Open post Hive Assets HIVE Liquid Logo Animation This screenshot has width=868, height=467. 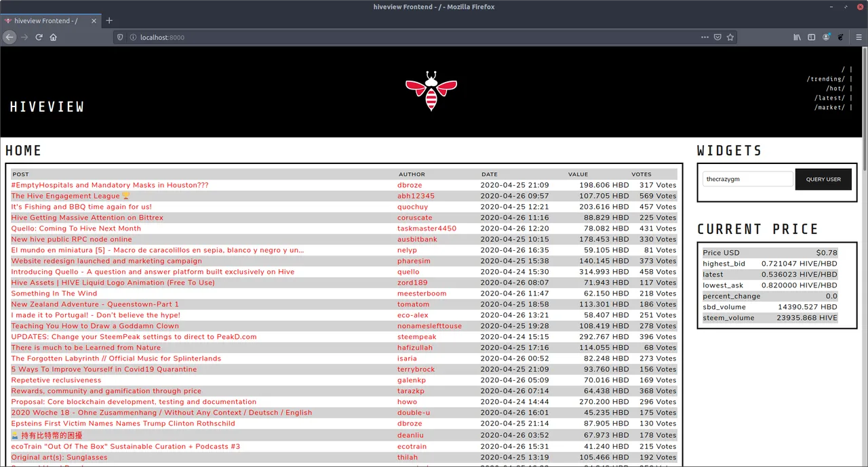(113, 283)
